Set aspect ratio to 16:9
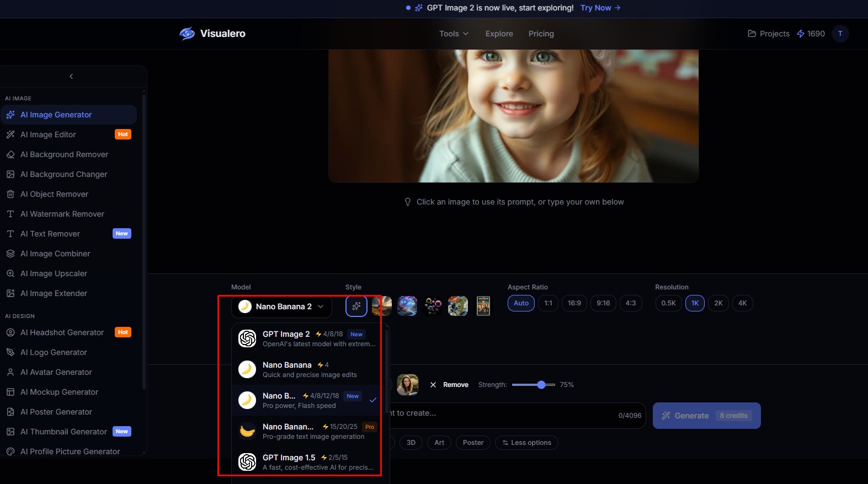The image size is (868, 484). [574, 303]
